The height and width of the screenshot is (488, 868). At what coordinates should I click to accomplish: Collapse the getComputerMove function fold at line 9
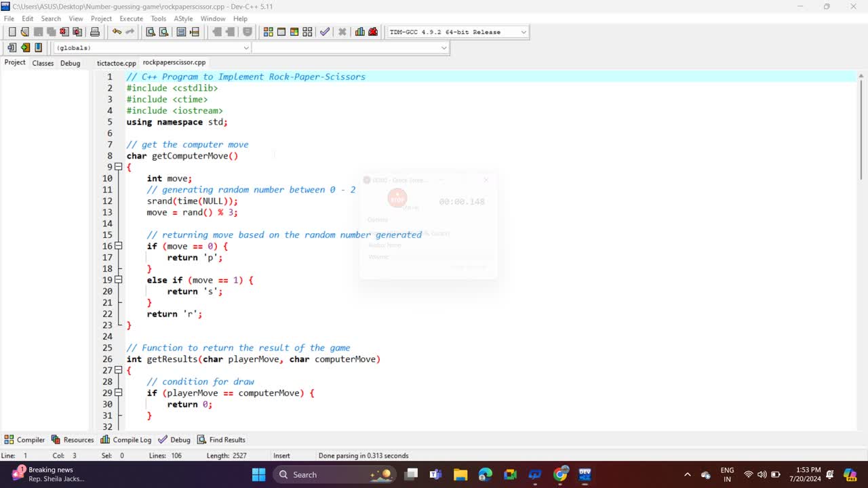pos(118,167)
